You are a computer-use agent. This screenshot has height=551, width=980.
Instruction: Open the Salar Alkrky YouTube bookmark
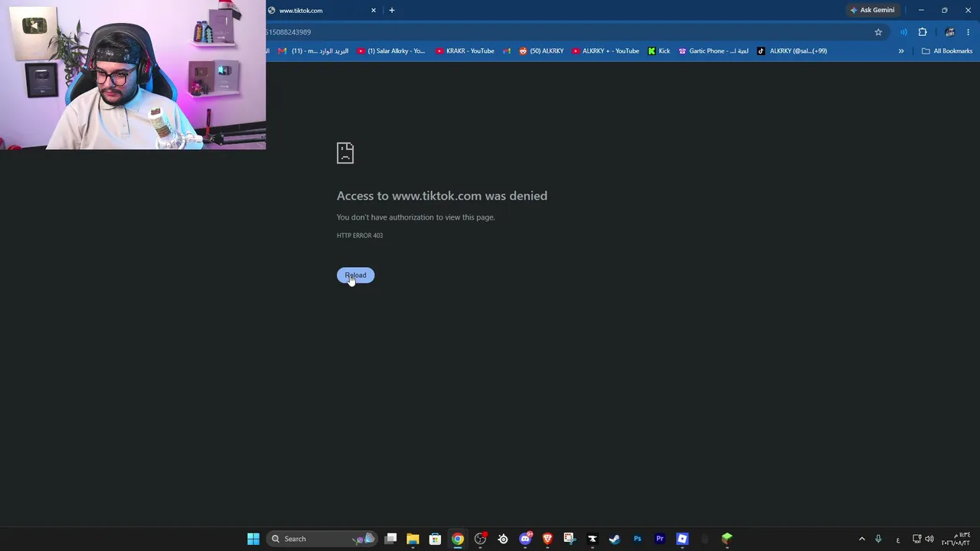click(x=391, y=51)
